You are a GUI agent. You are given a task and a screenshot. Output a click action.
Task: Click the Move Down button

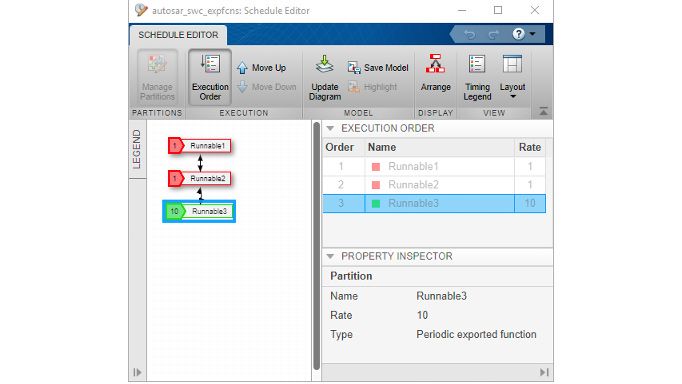point(267,87)
